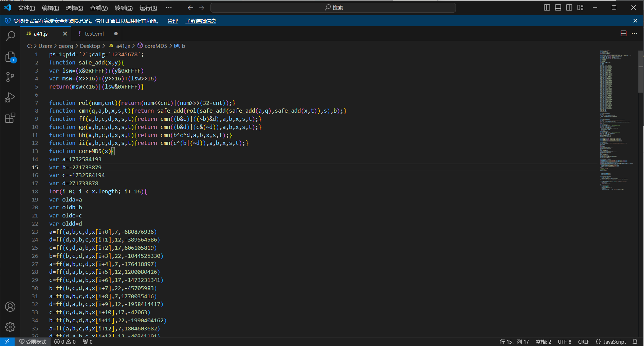Open the Source Control view
Screen dimensions: 644x346
coord(10,77)
